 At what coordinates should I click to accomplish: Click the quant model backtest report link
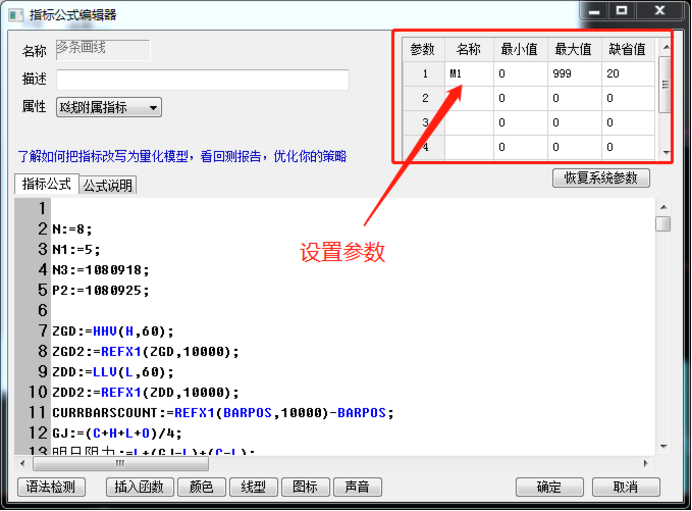click(x=182, y=156)
